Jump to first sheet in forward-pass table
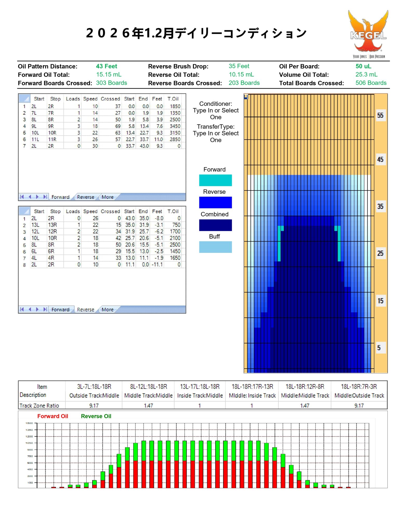Viewport: 411px width, 532px height. click(22, 197)
